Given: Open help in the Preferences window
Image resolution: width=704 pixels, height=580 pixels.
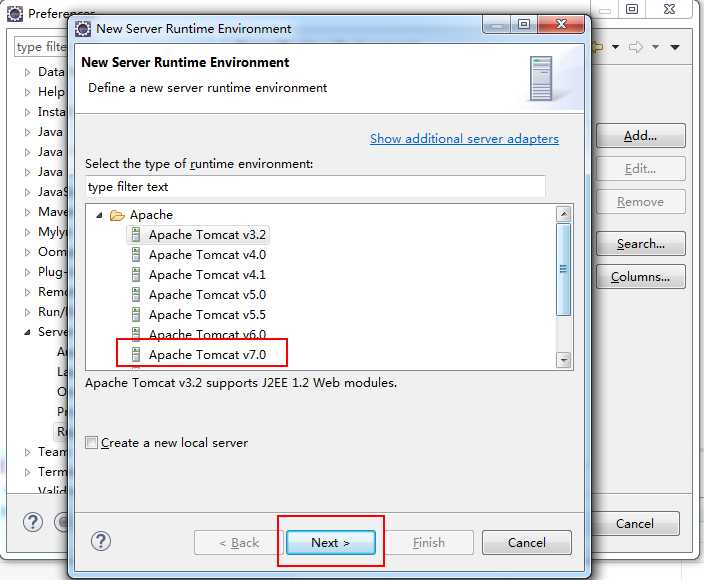Looking at the screenshot, I should point(33,522).
